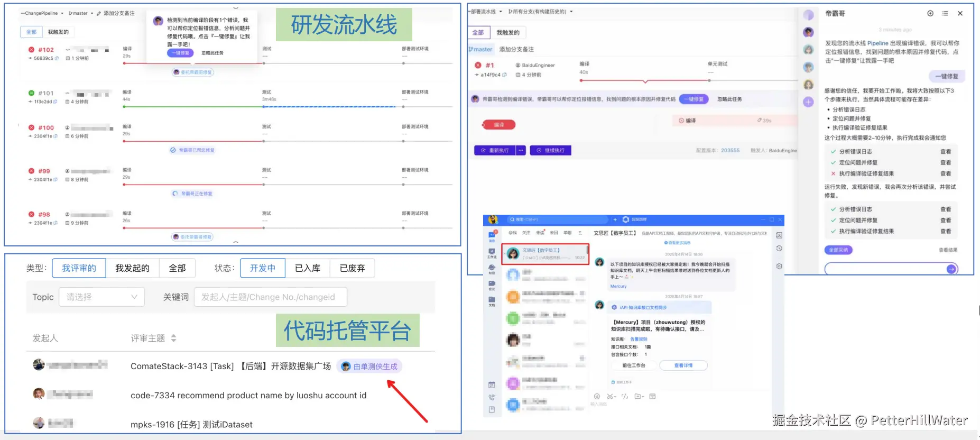This screenshot has width=980, height=440.
Task: Click 一键修复 in the popup tooltip
Action: 180,53
